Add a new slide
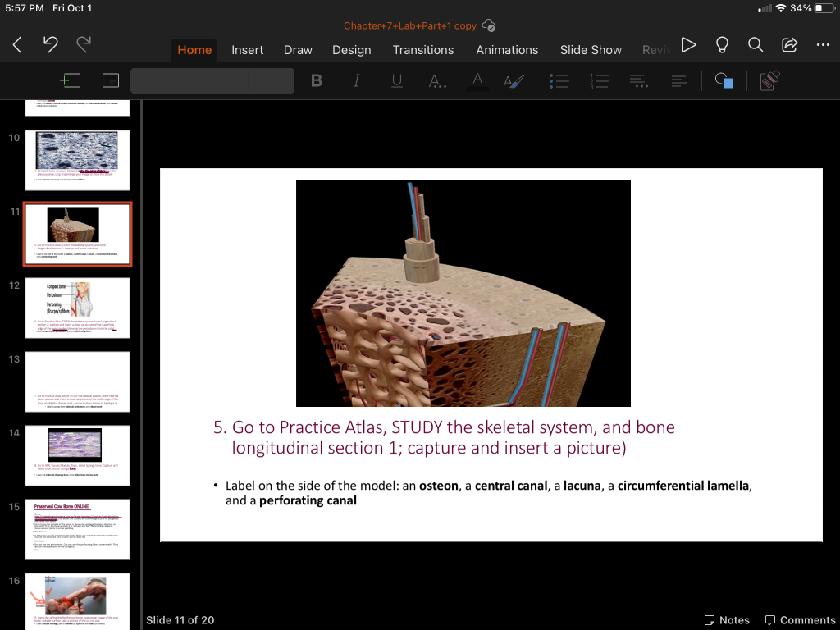The height and width of the screenshot is (630, 840). 71,80
